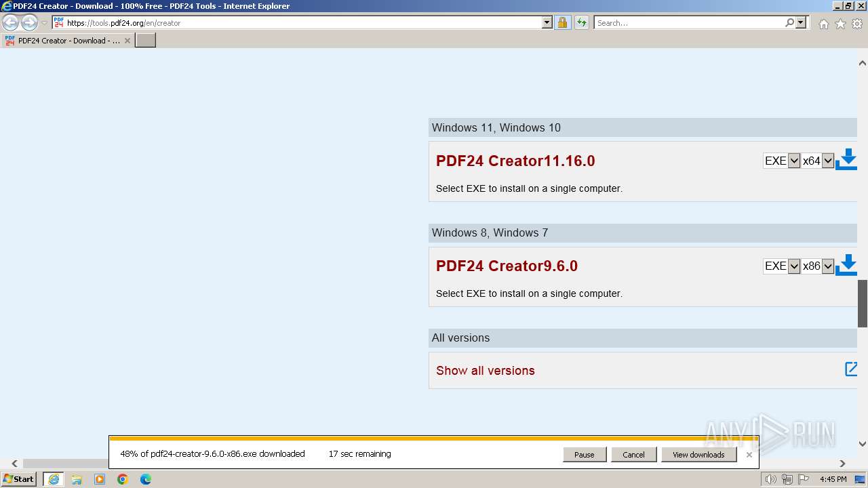Open the Show all versions link

[x=486, y=370]
